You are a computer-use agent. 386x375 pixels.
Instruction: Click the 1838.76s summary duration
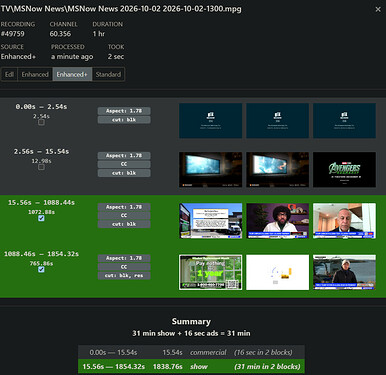168,367
